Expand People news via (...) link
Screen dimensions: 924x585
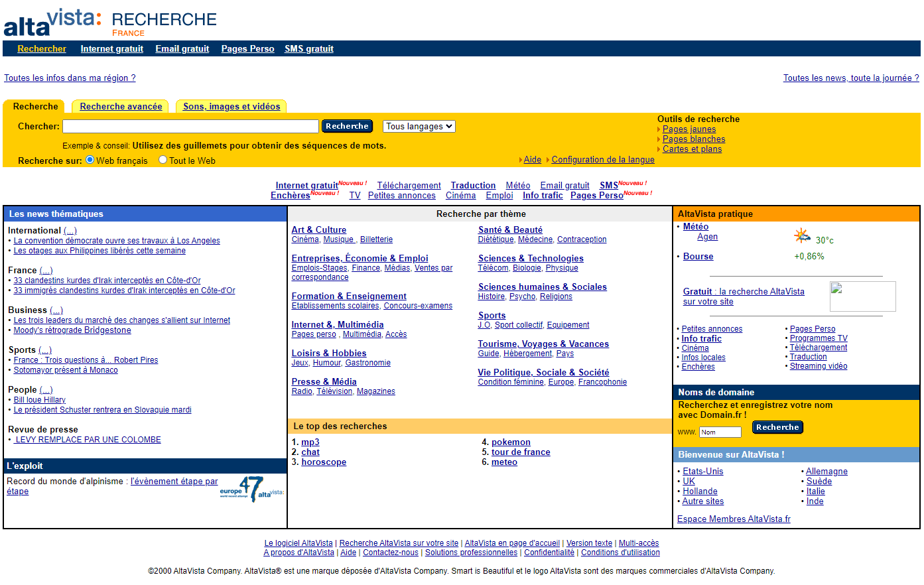(x=46, y=389)
